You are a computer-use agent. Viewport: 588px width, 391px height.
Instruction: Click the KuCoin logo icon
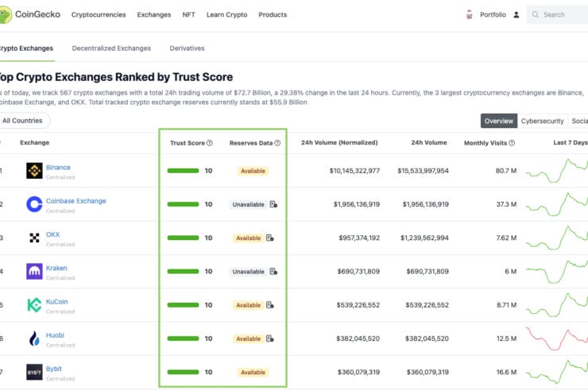click(x=34, y=305)
